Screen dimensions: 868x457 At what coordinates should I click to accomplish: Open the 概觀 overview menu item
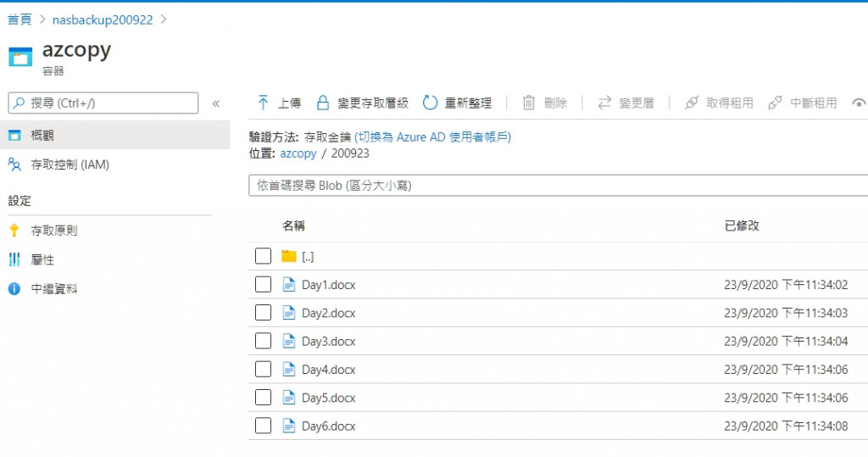point(42,135)
